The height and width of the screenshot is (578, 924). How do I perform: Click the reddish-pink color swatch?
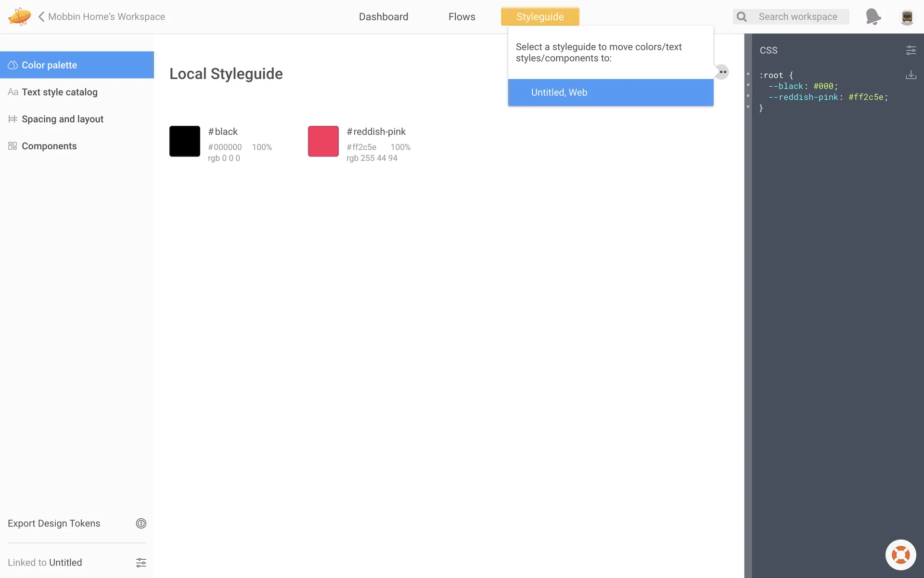(x=323, y=141)
